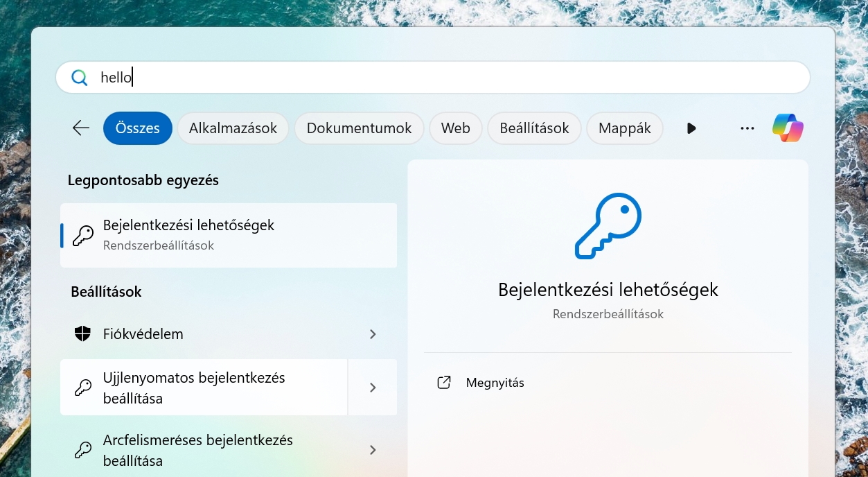868x477 pixels.
Task: Expand Ujjlenyomatos bejelentkezés chevron
Action: [x=373, y=388]
